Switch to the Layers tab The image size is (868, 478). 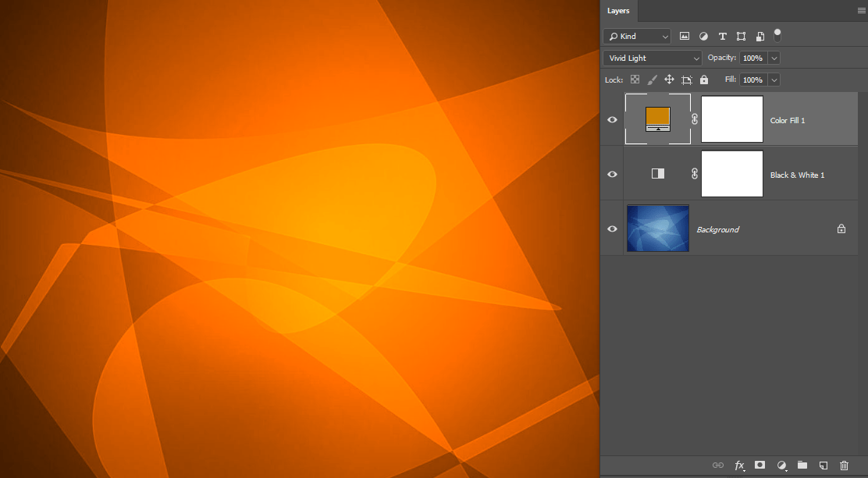pyautogui.click(x=618, y=10)
